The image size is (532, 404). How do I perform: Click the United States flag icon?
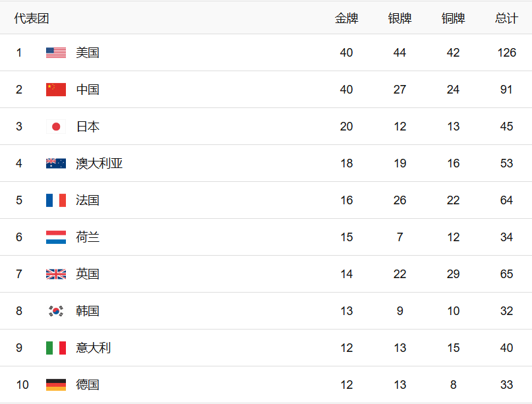point(56,53)
